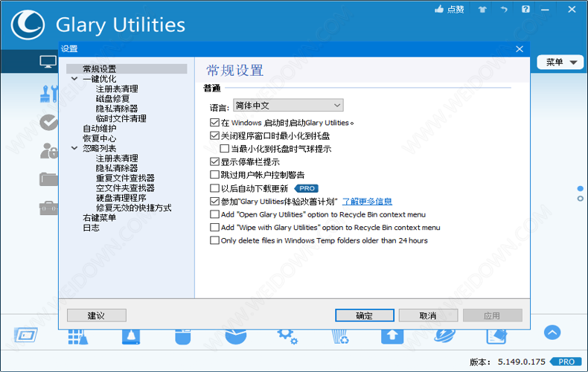Click the screen overview icon in bottom dock
The height and width of the screenshot is (372, 588).
[25, 335]
